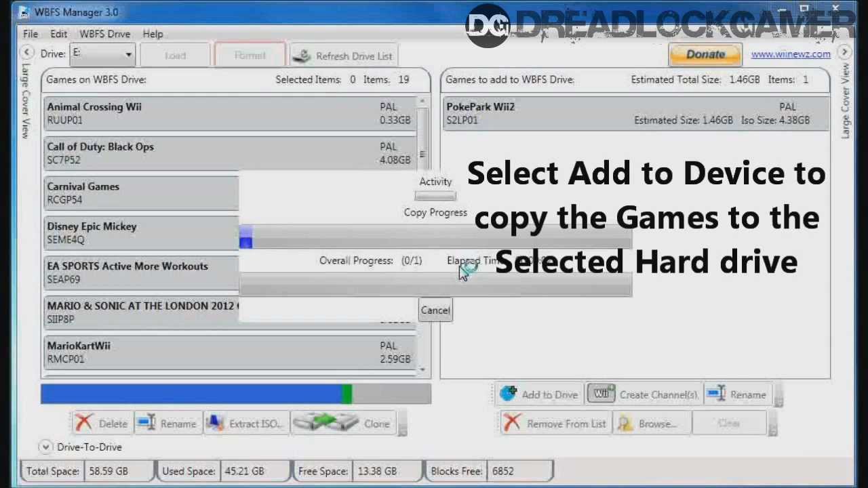The width and height of the screenshot is (868, 488).
Task: Select Animal Crossing Wii in drive list
Action: click(x=231, y=113)
